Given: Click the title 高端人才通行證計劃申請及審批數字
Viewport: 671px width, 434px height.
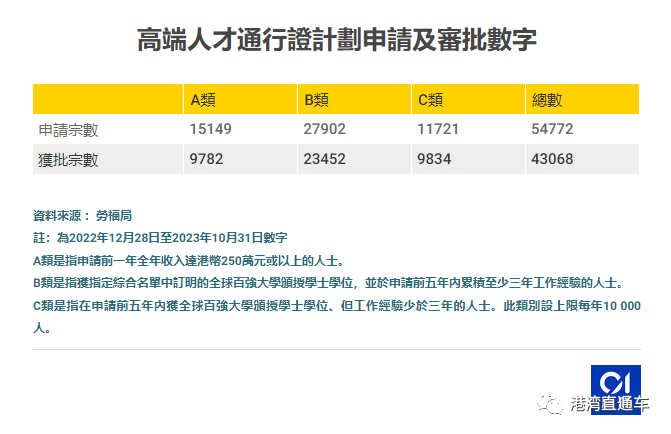Looking at the screenshot, I should pyautogui.click(x=336, y=40).
